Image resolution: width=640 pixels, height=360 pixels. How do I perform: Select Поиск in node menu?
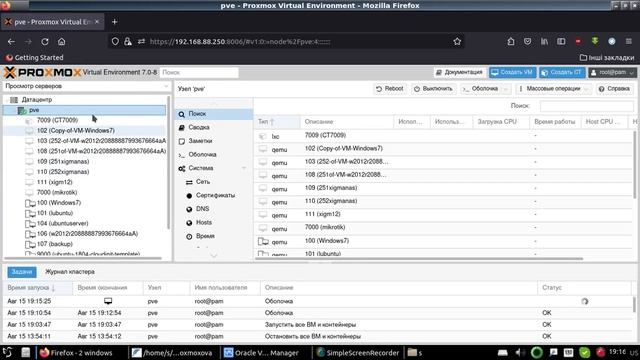click(x=214, y=114)
